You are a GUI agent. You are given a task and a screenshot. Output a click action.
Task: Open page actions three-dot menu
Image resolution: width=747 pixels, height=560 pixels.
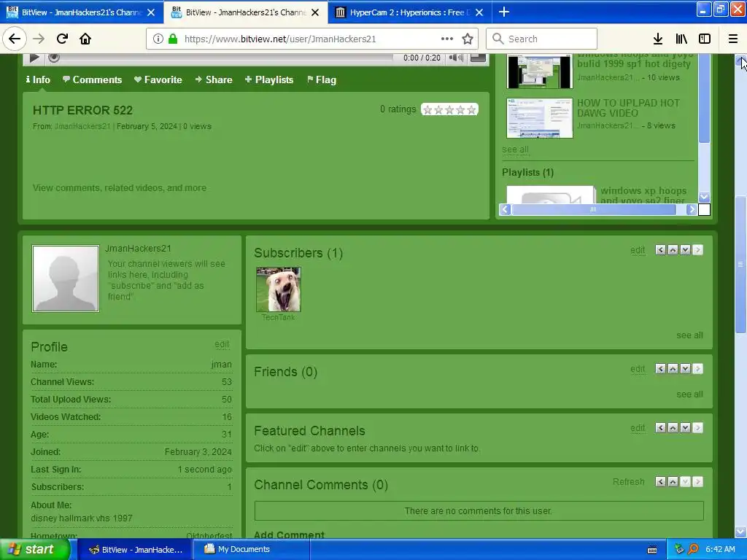point(447,39)
